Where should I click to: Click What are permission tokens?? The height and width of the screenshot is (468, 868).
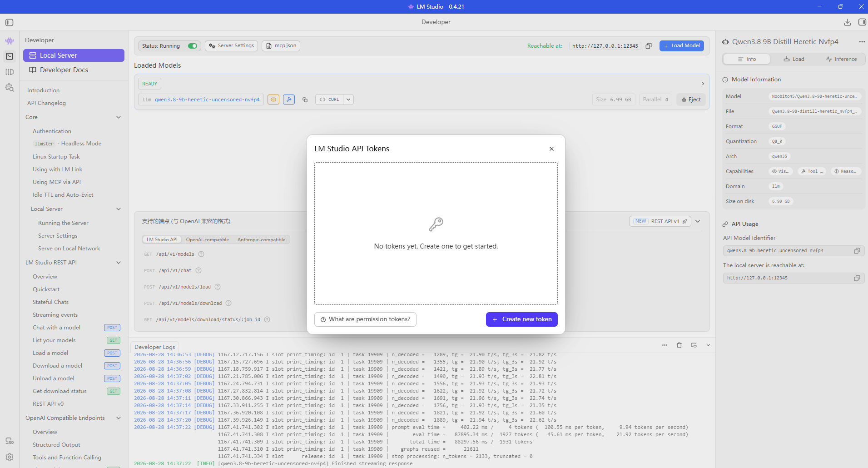(x=365, y=319)
